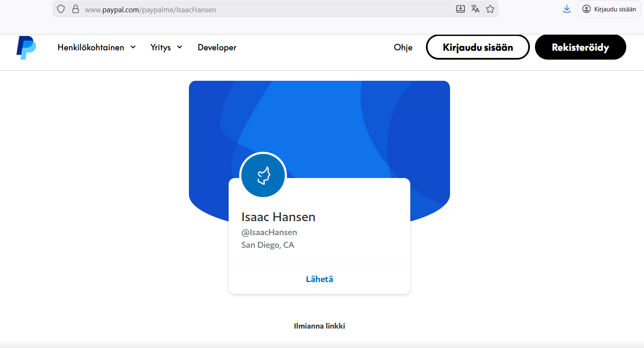Click the Ilmianna linkki report link

tap(319, 326)
